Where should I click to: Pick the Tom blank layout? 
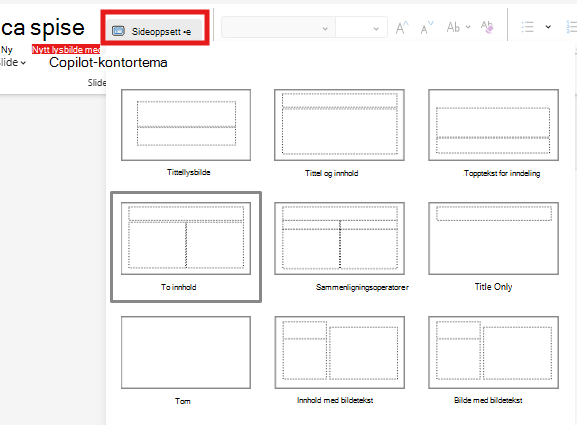click(186, 353)
